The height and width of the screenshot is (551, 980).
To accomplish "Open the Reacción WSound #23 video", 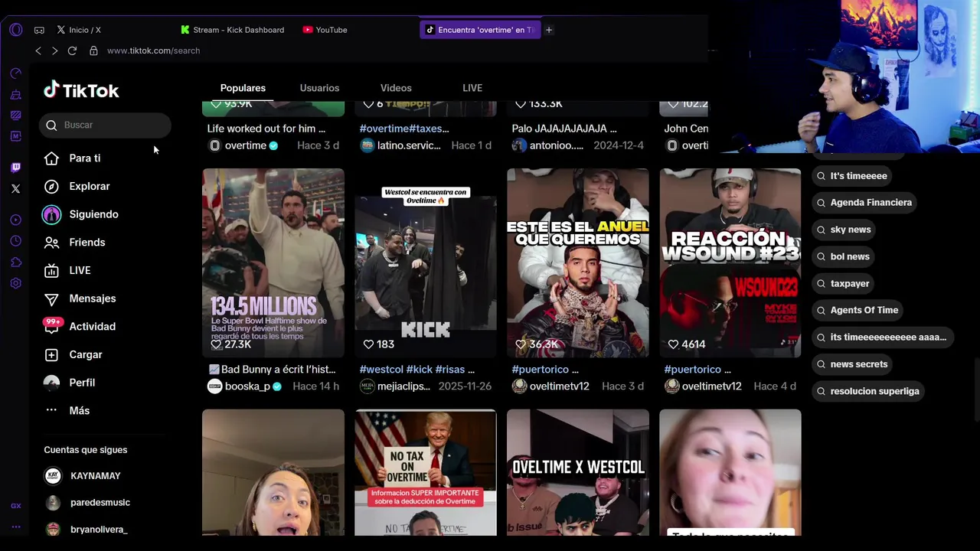I will (x=730, y=262).
